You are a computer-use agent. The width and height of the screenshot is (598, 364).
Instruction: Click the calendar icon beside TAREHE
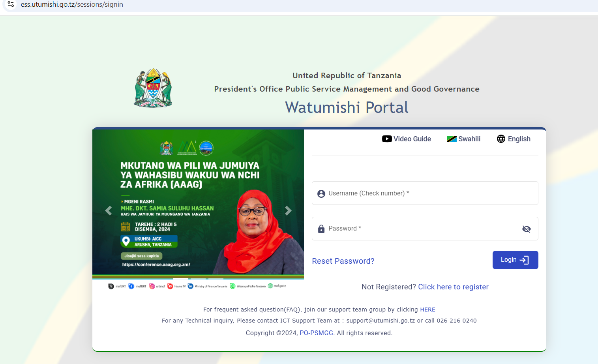click(125, 227)
